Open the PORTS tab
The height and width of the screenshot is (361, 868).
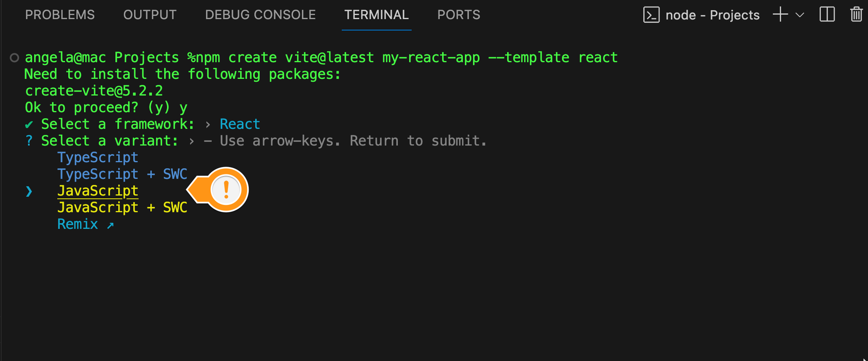pyautogui.click(x=458, y=15)
